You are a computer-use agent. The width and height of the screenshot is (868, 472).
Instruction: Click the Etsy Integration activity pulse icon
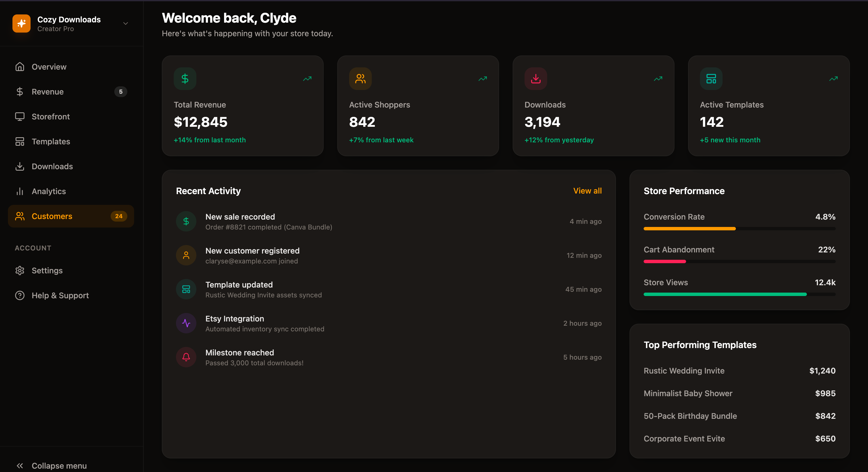coord(186,323)
